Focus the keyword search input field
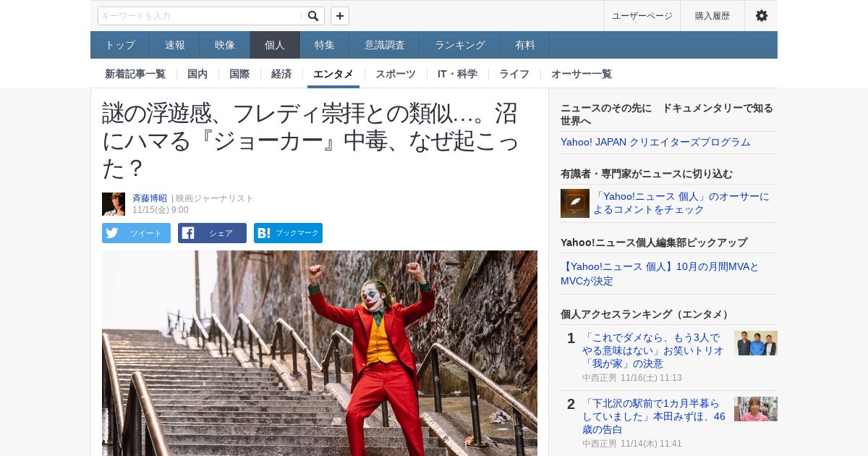Screen dimensions: 868x456 point(200,16)
